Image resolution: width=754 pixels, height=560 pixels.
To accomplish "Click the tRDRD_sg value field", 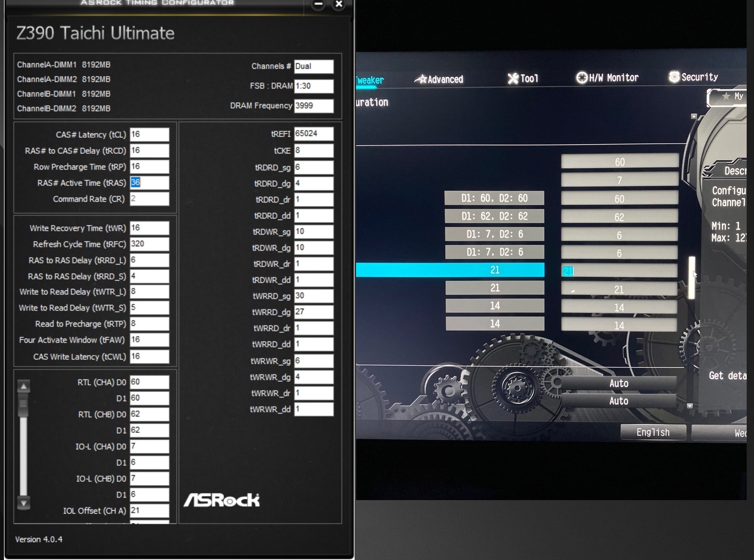I will coord(314,168).
